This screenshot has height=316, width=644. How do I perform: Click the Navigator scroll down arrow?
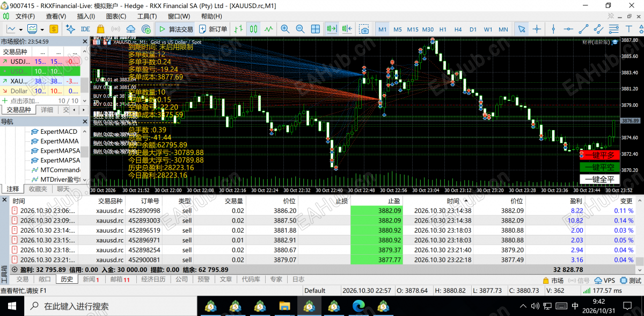(x=85, y=179)
